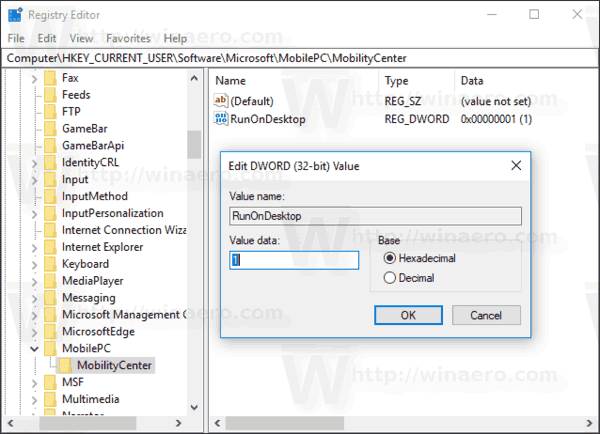The width and height of the screenshot is (600, 434).
Task: Open the File menu
Action: tap(16, 39)
